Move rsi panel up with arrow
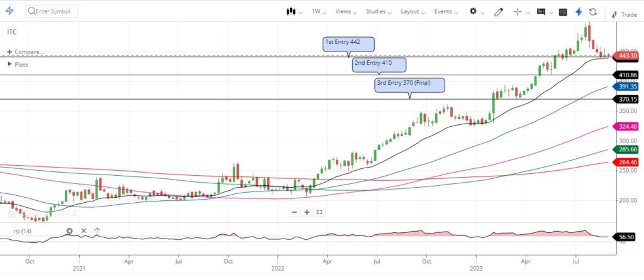The width and height of the screenshot is (644, 280). tap(97, 231)
